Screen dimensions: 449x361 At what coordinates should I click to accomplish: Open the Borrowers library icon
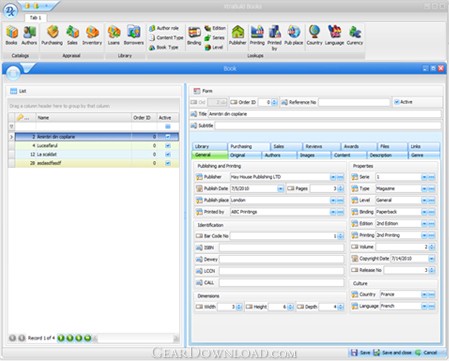(134, 36)
